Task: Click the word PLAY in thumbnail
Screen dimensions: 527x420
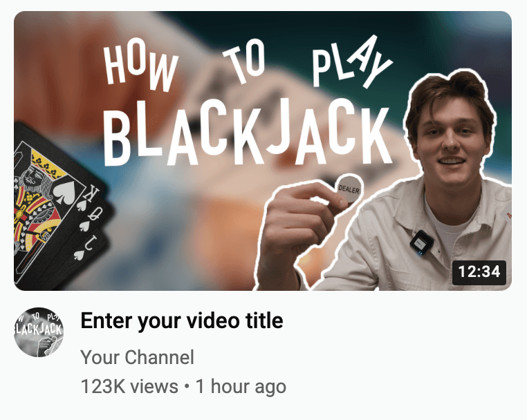Action: click(351, 64)
